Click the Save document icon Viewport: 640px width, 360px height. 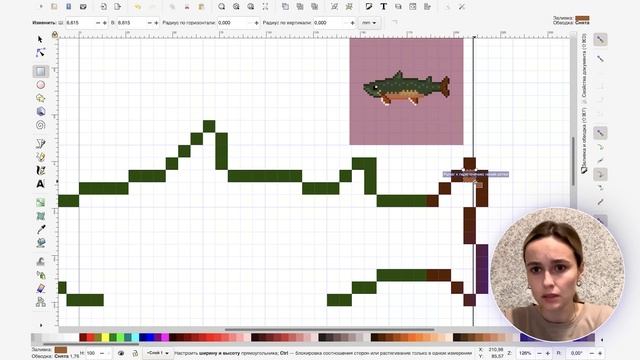click(69, 7)
